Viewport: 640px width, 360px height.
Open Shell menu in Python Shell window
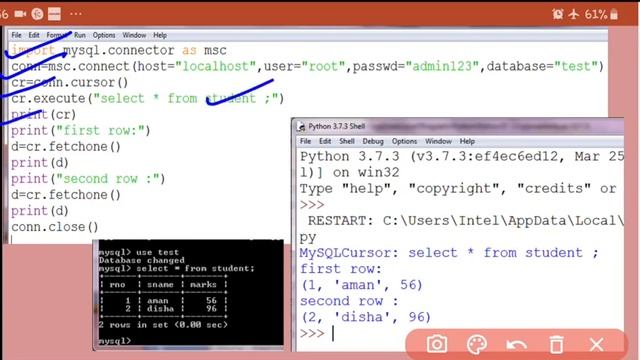click(347, 141)
